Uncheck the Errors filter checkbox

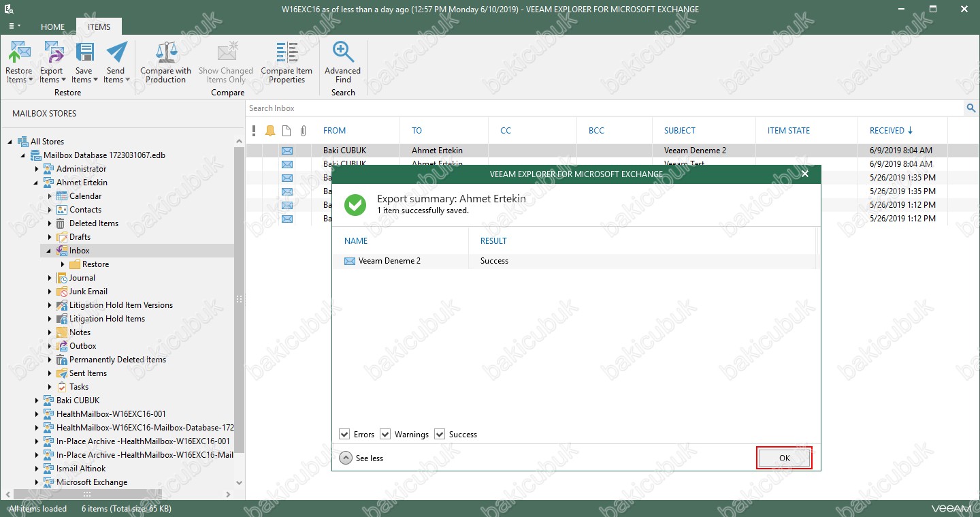(345, 435)
